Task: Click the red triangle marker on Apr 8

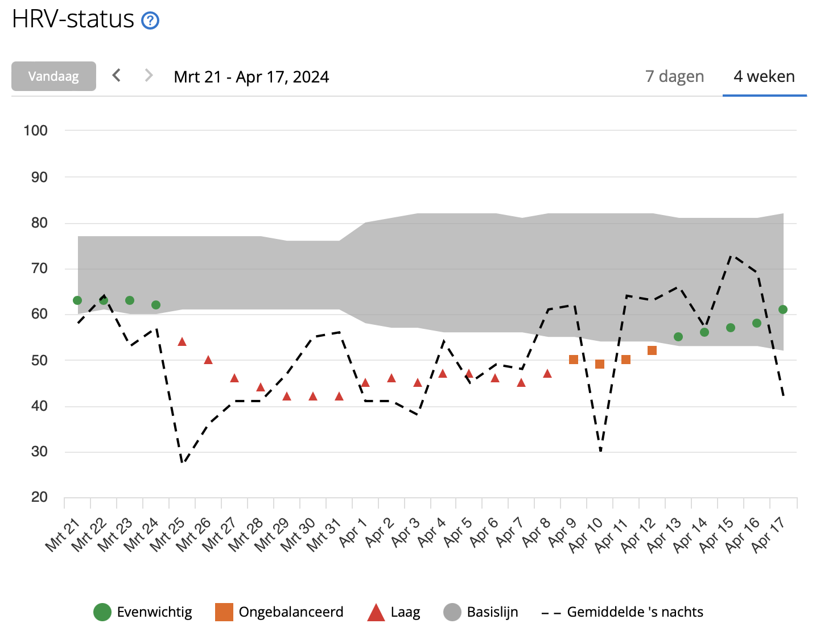Action: coord(547,374)
